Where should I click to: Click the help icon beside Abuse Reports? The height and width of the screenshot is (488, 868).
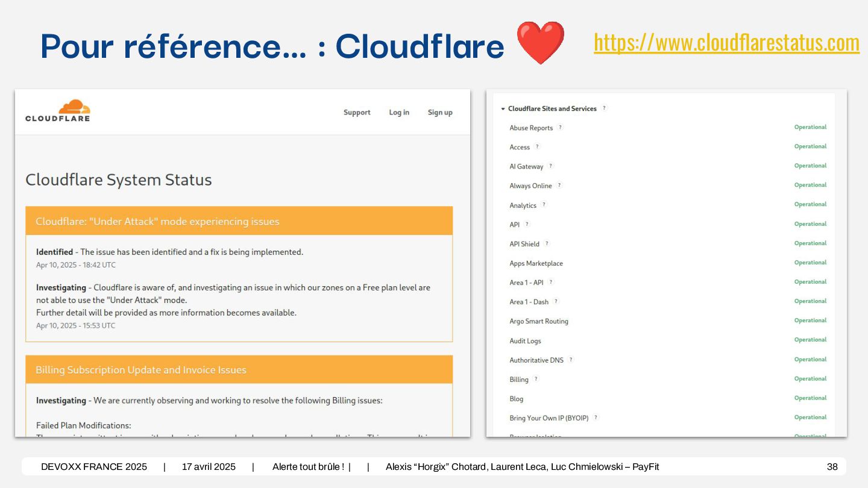(x=560, y=128)
